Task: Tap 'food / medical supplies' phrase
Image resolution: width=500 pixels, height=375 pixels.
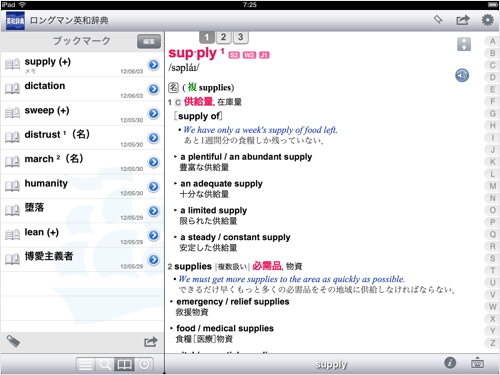Action: (x=225, y=328)
